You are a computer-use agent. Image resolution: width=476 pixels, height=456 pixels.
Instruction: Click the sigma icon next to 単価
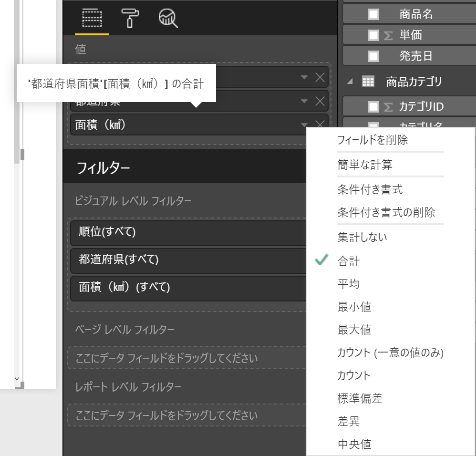[x=388, y=35]
